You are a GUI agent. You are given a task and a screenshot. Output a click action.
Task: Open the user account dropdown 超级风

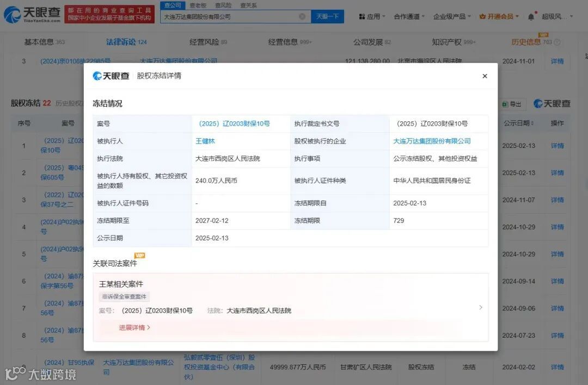click(x=558, y=16)
